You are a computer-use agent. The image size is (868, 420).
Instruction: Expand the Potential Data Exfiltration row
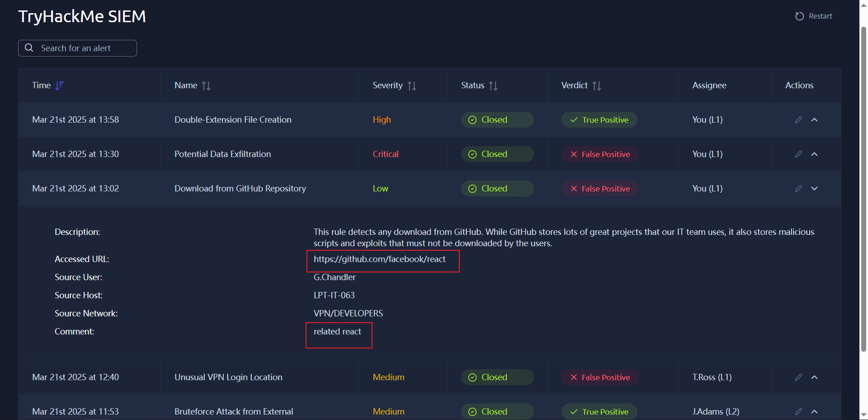click(814, 154)
